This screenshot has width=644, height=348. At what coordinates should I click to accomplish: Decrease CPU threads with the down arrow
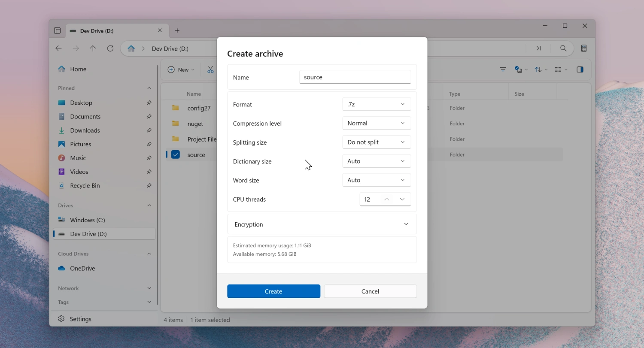(402, 199)
